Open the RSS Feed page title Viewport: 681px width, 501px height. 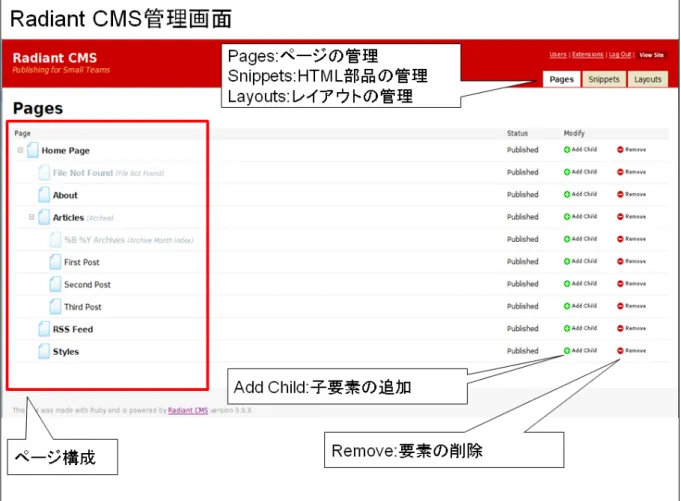[x=73, y=330]
